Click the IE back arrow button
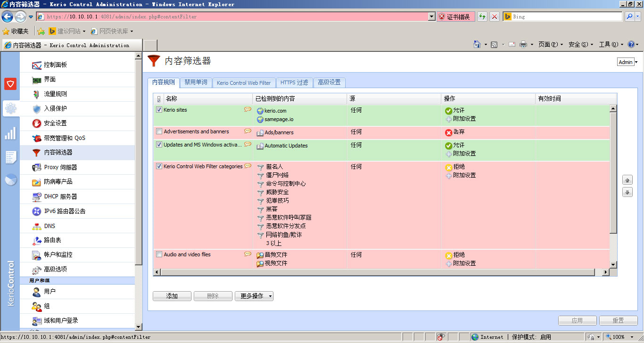The image size is (644, 343). point(7,16)
